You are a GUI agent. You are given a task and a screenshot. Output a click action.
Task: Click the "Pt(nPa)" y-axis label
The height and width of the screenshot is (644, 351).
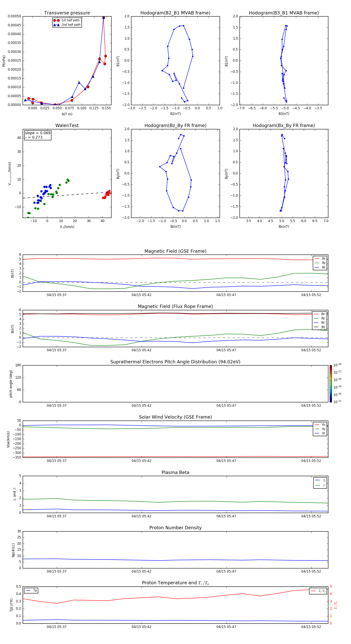[x=4, y=61]
